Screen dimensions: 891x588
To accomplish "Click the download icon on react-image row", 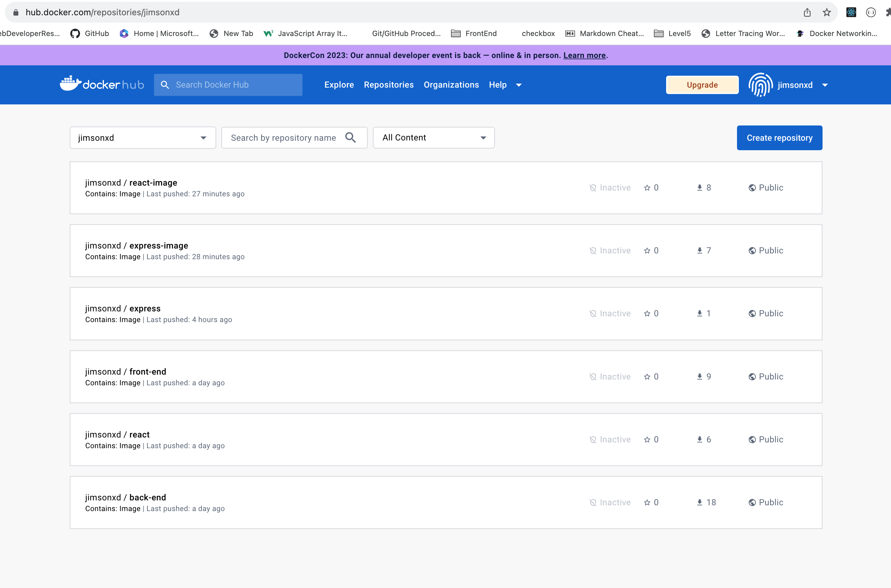I will (700, 188).
